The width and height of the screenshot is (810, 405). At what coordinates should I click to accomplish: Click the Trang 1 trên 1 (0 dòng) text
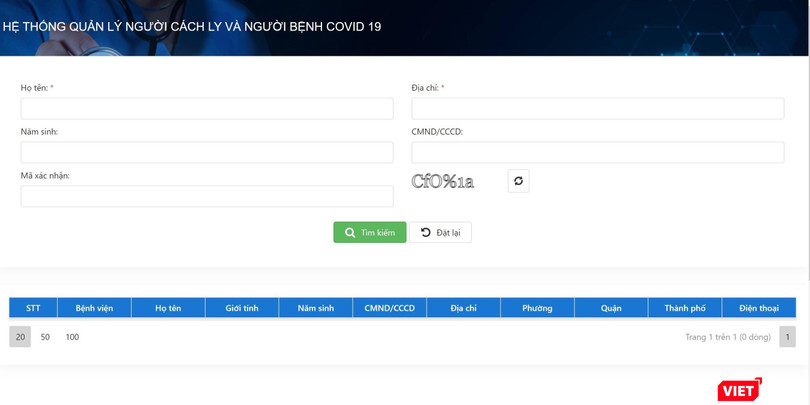[728, 337]
